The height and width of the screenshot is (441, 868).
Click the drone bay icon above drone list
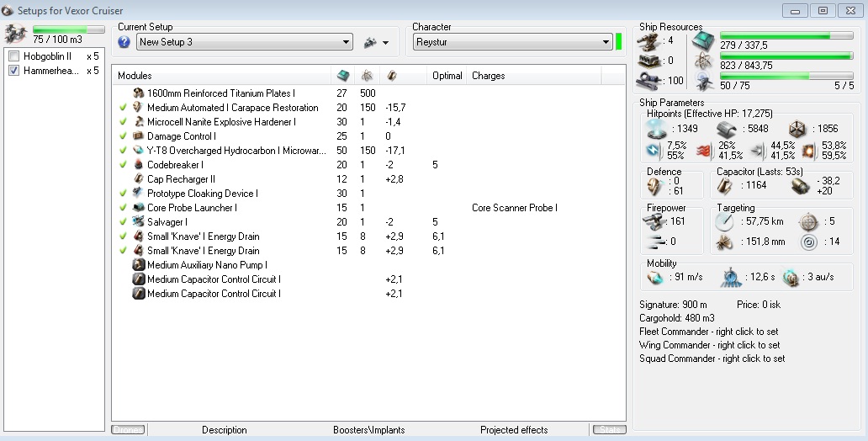click(x=15, y=35)
